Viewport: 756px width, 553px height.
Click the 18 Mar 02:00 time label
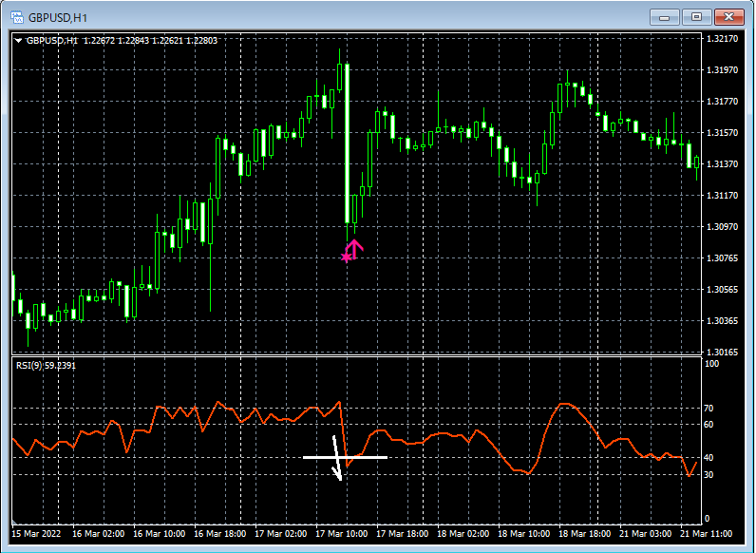point(463,534)
